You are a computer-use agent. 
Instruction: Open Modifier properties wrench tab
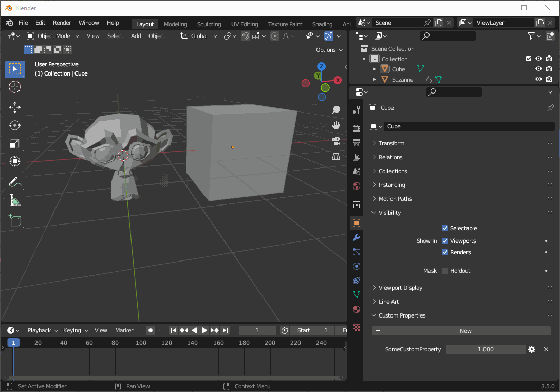[357, 237]
